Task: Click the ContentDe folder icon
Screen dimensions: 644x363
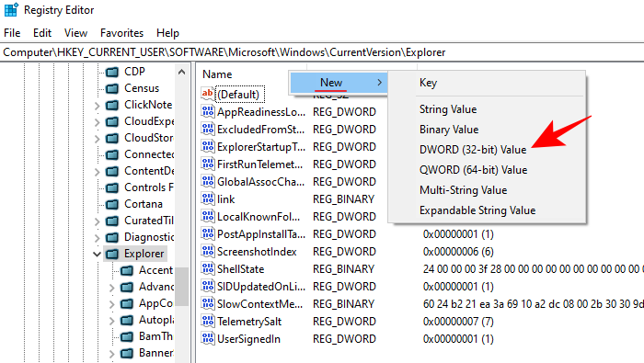Action: pyautogui.click(x=112, y=172)
